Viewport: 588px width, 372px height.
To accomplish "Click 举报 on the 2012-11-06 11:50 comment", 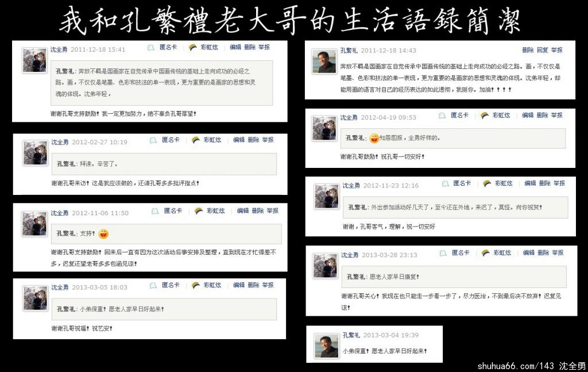I will [273, 211].
